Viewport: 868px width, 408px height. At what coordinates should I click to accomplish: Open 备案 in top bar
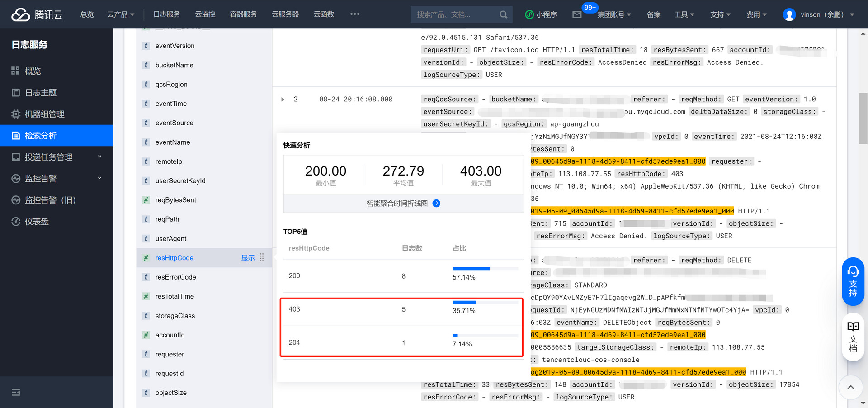654,14
